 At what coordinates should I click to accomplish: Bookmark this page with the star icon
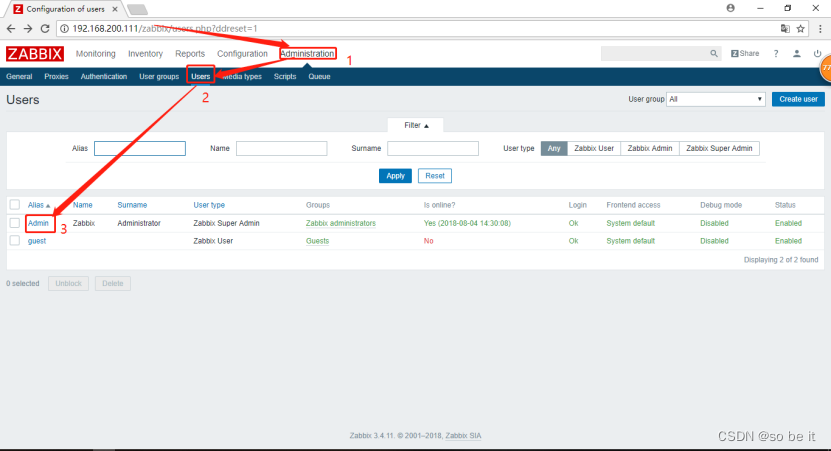point(800,29)
